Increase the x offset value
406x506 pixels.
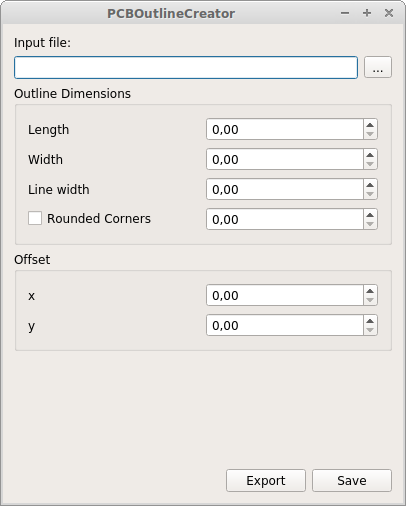coord(370,290)
